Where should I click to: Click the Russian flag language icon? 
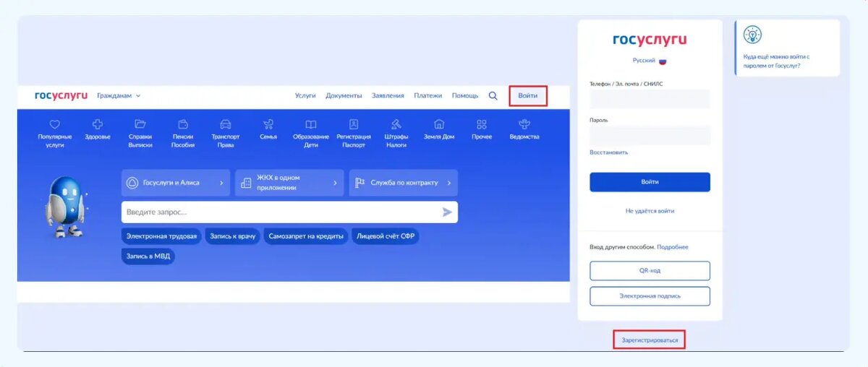click(x=663, y=61)
